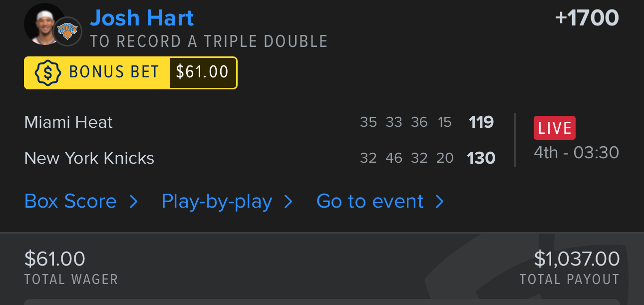Open the Play-by-play link
The width and height of the screenshot is (644, 305).
point(217,201)
